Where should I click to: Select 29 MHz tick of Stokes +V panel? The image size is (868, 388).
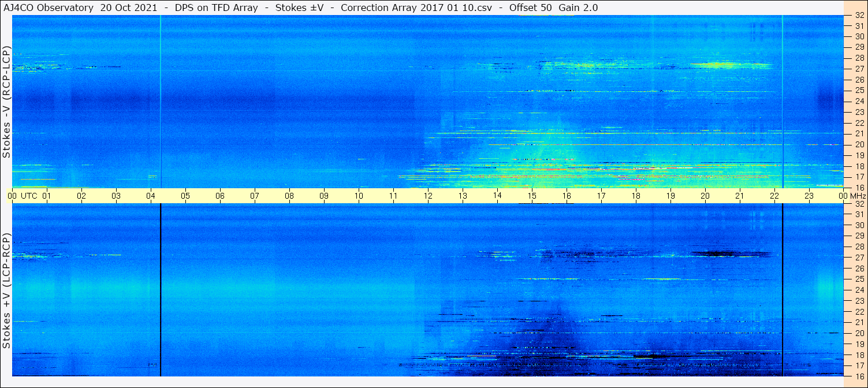point(859,236)
